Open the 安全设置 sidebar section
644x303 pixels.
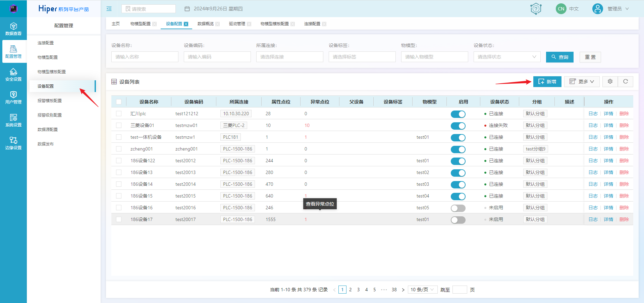tap(13, 75)
